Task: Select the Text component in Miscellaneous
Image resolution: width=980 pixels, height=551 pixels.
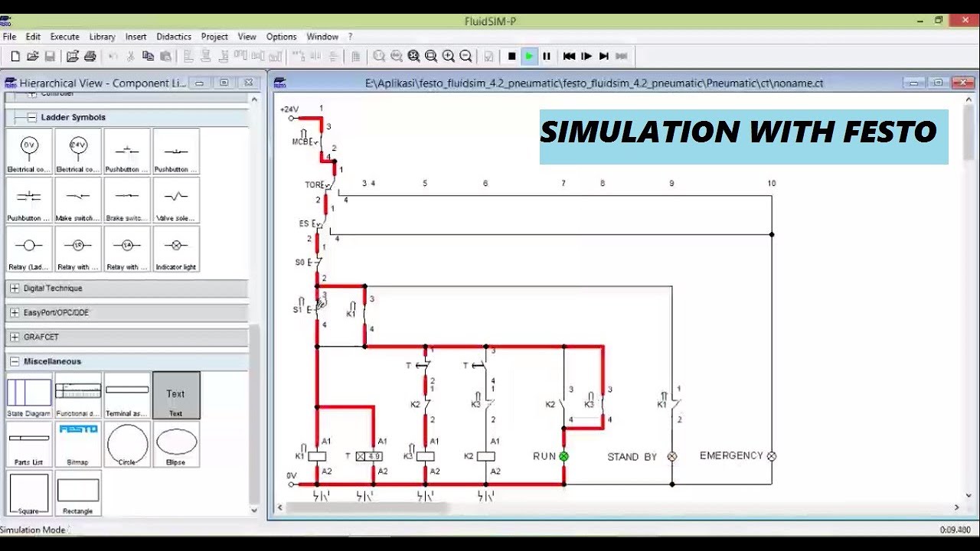Action: [176, 396]
